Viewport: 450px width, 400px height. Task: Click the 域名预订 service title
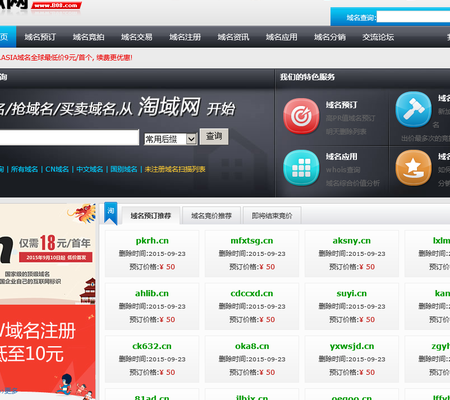tap(342, 105)
